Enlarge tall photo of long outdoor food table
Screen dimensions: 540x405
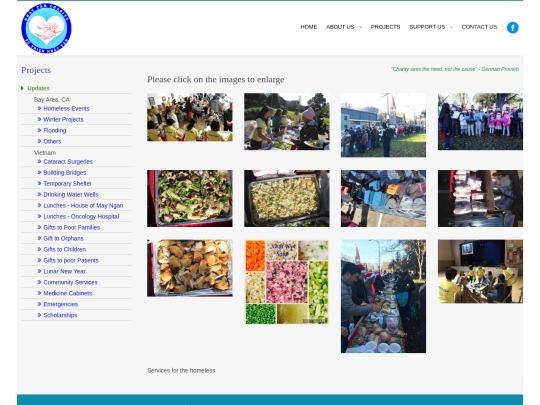coord(383,296)
